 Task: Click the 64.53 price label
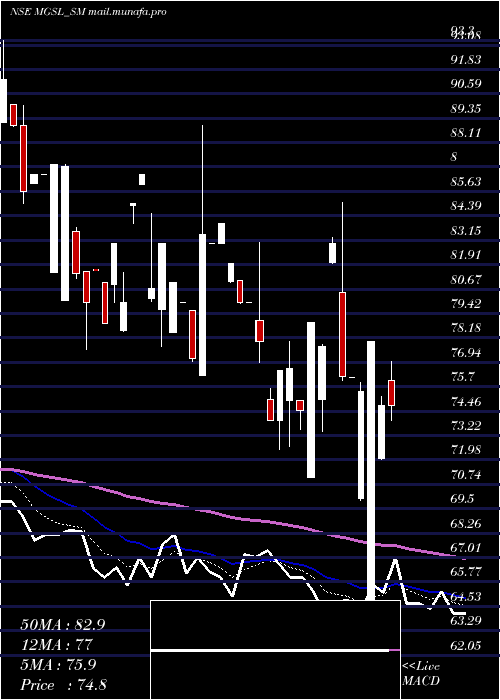[466, 596]
